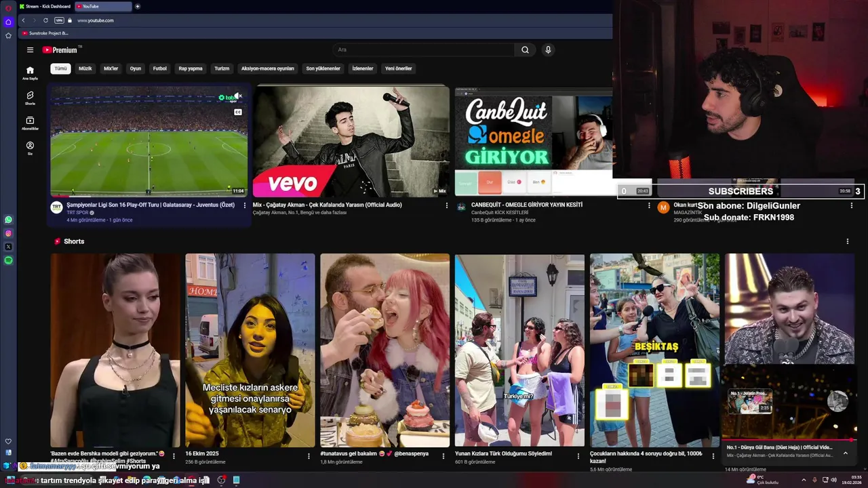The height and width of the screenshot is (488, 868).
Task: Open options for the Bershka modeli Short
Action: pyautogui.click(x=174, y=456)
